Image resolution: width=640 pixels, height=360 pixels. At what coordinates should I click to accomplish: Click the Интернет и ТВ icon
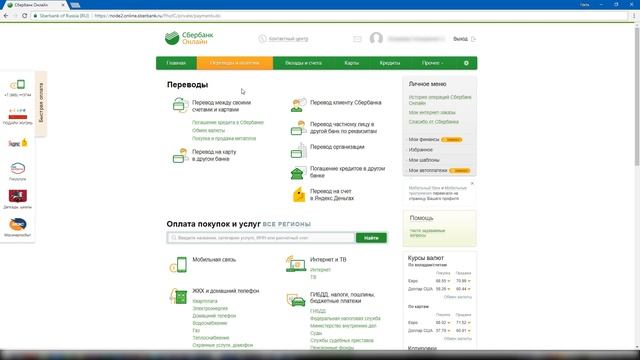[296, 264]
